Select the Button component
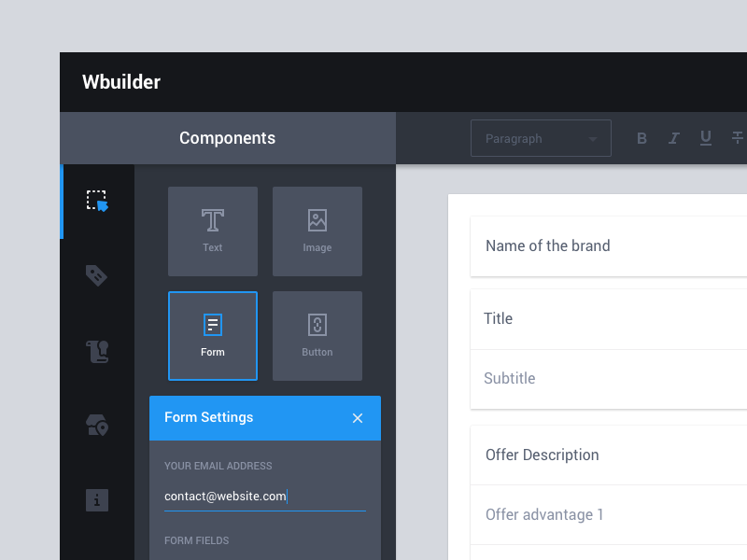The width and height of the screenshot is (747, 560). (317, 336)
